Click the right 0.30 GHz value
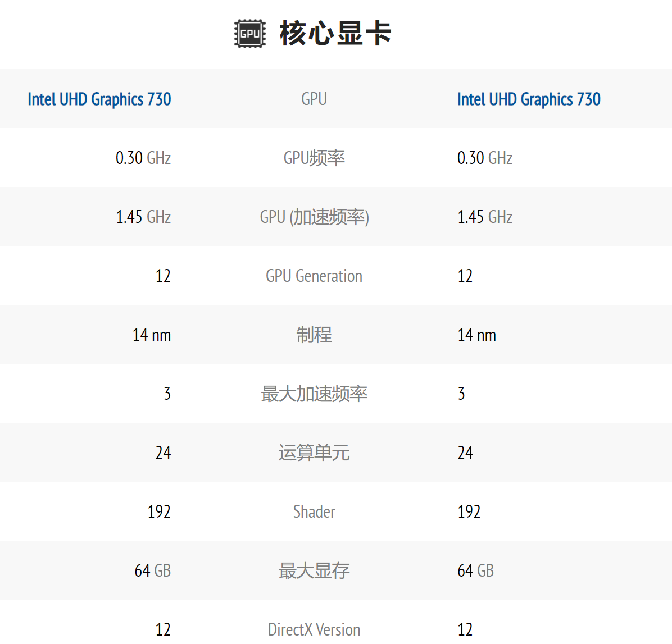 click(x=485, y=158)
